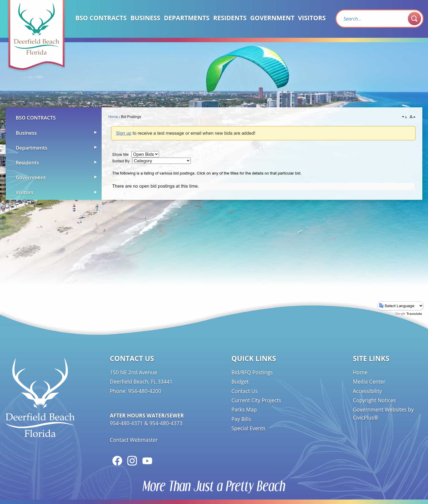Open Bid/RFQ Postings quick link
This screenshot has width=428, height=504.
(x=252, y=373)
